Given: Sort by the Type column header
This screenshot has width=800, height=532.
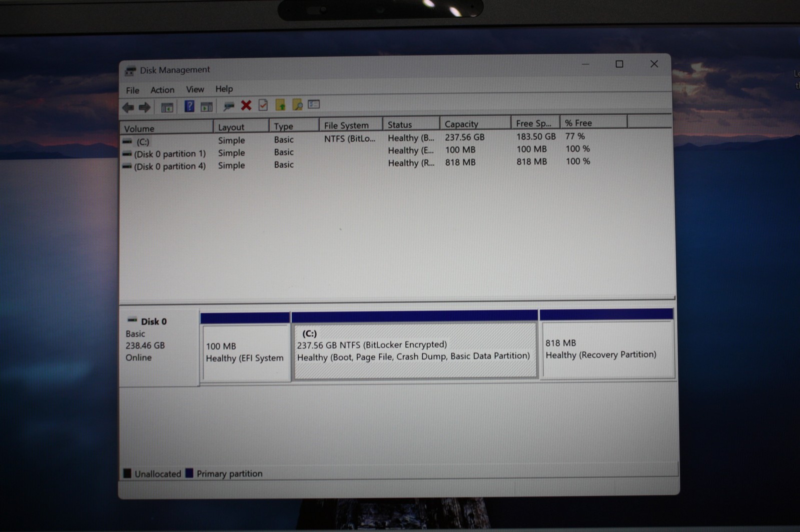Looking at the screenshot, I should 294,125.
